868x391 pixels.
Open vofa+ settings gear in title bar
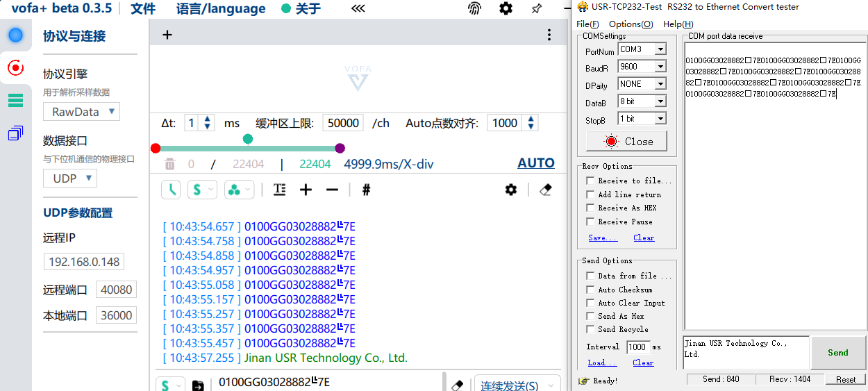coord(506,8)
